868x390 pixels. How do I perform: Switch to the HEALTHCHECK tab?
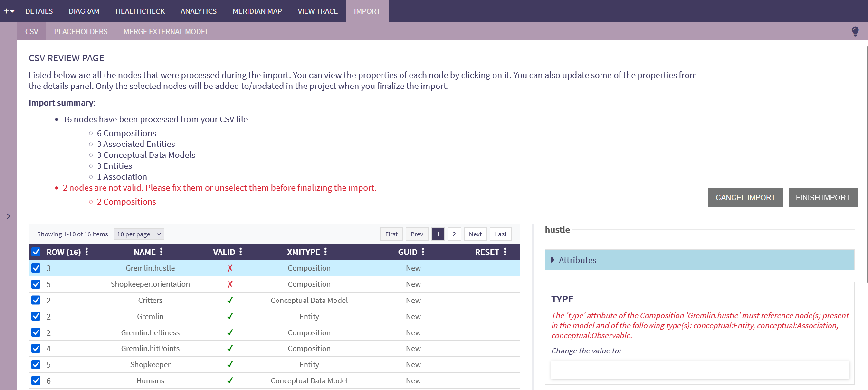[140, 11]
